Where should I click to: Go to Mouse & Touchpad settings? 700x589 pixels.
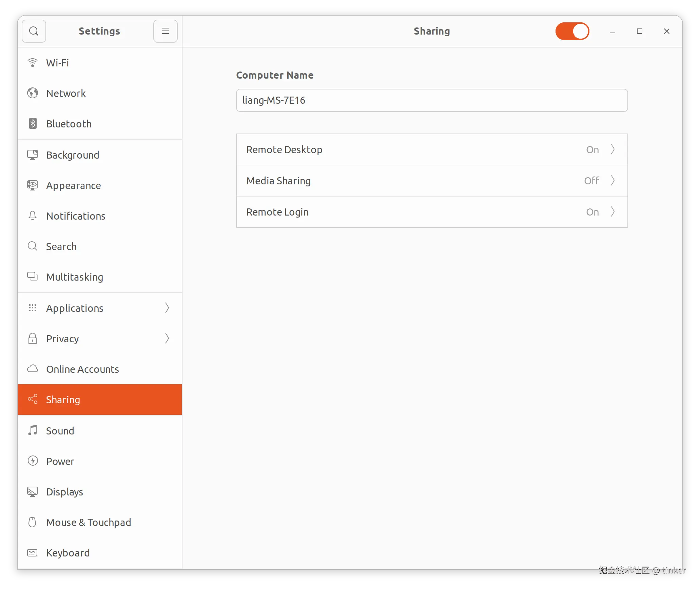point(89,522)
